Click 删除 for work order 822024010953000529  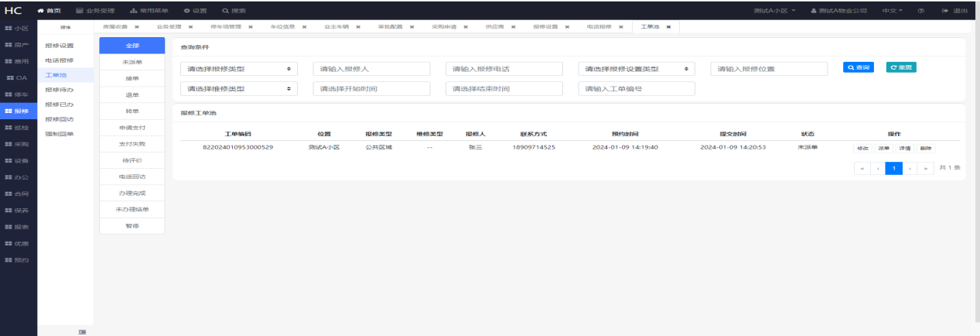(x=925, y=147)
